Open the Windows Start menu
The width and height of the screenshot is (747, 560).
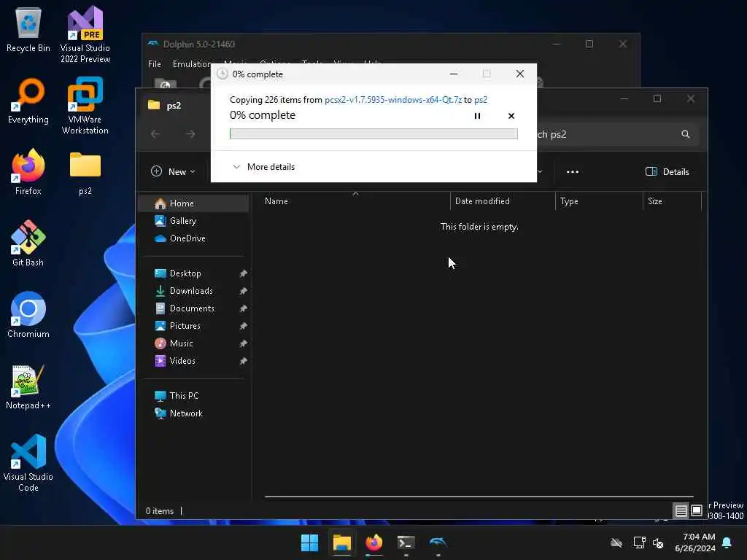coord(309,542)
